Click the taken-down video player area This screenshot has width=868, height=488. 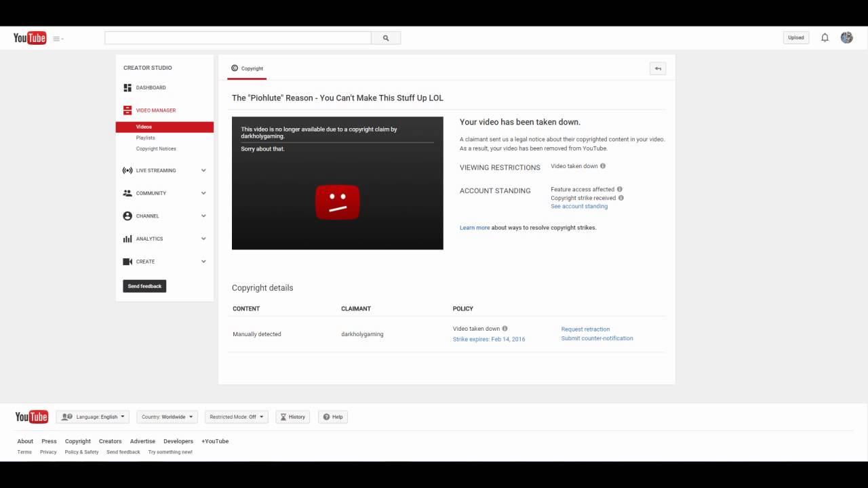338,183
